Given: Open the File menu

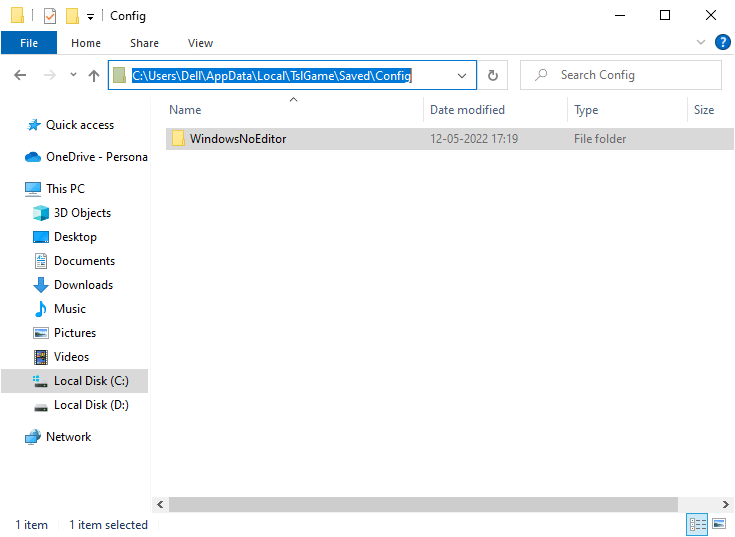Looking at the screenshot, I should click(x=29, y=43).
